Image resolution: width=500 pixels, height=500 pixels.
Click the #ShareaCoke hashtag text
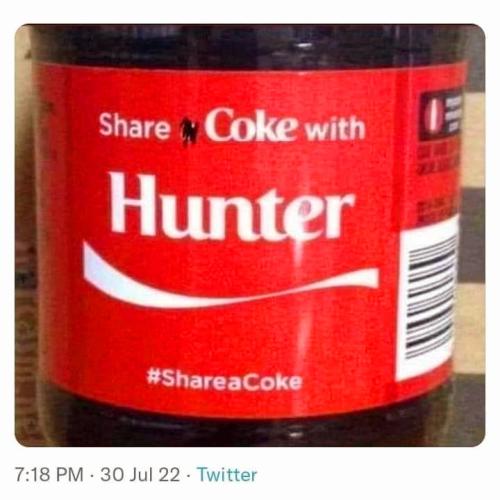tap(224, 381)
